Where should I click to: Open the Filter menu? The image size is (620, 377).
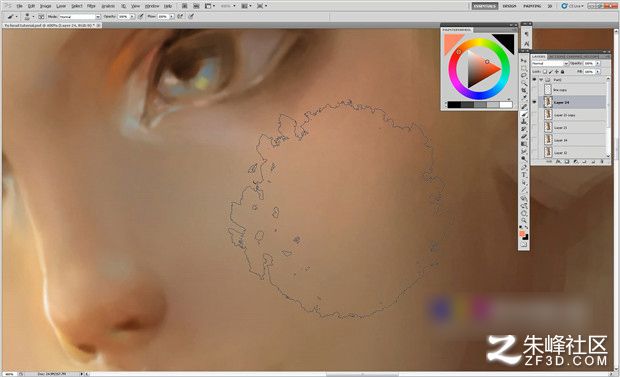click(91, 6)
